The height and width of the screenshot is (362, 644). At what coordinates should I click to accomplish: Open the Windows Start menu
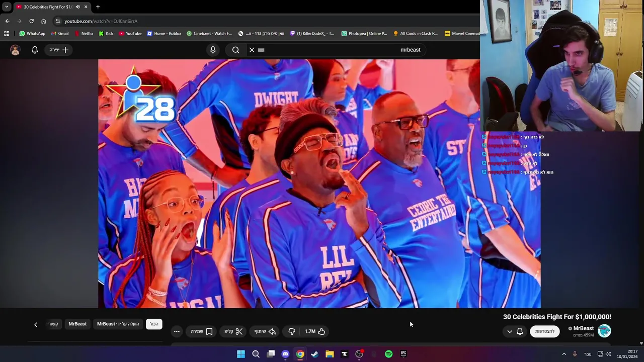(x=241, y=354)
